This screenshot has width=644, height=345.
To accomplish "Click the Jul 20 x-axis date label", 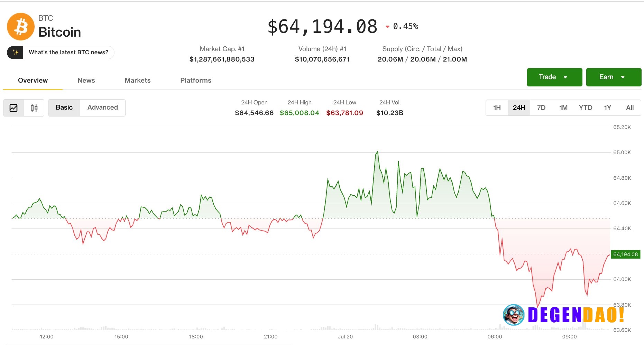I will [345, 337].
